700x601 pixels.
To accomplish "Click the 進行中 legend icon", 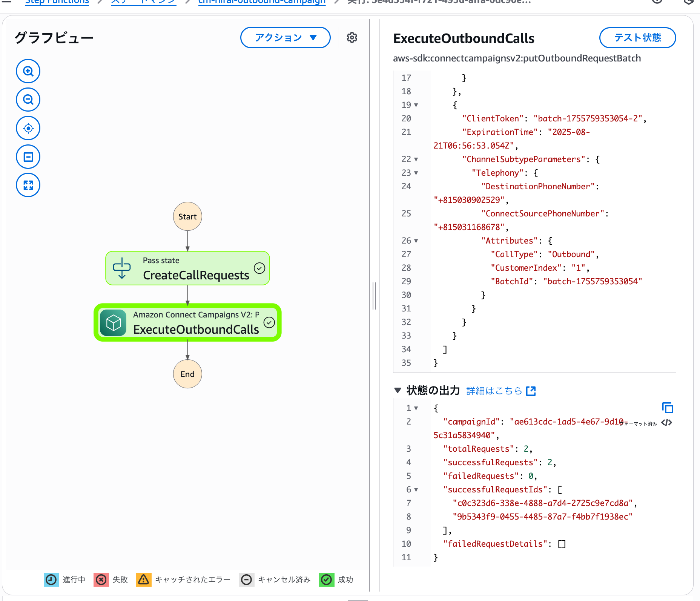I will 51,580.
